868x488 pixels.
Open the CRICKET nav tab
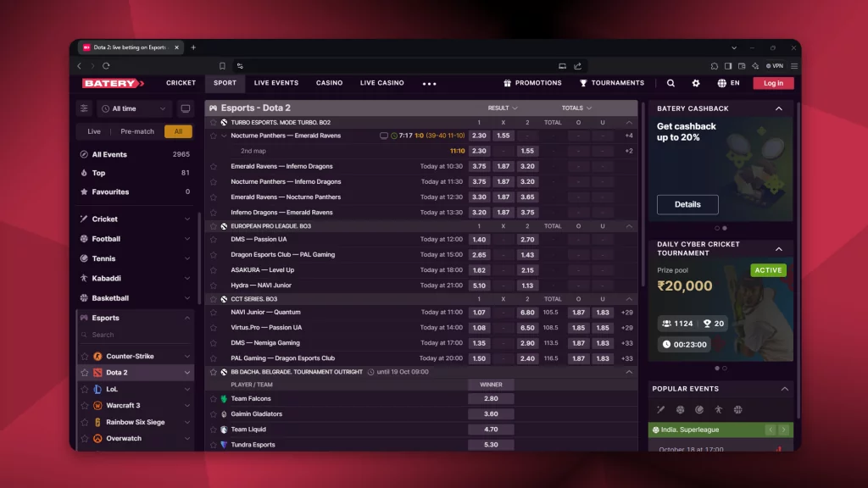point(181,83)
